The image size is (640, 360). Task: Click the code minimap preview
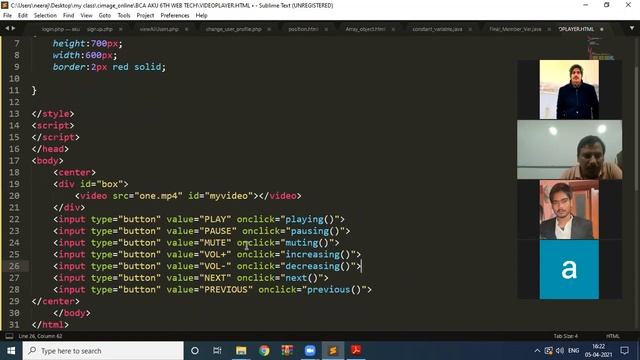tap(600, 48)
